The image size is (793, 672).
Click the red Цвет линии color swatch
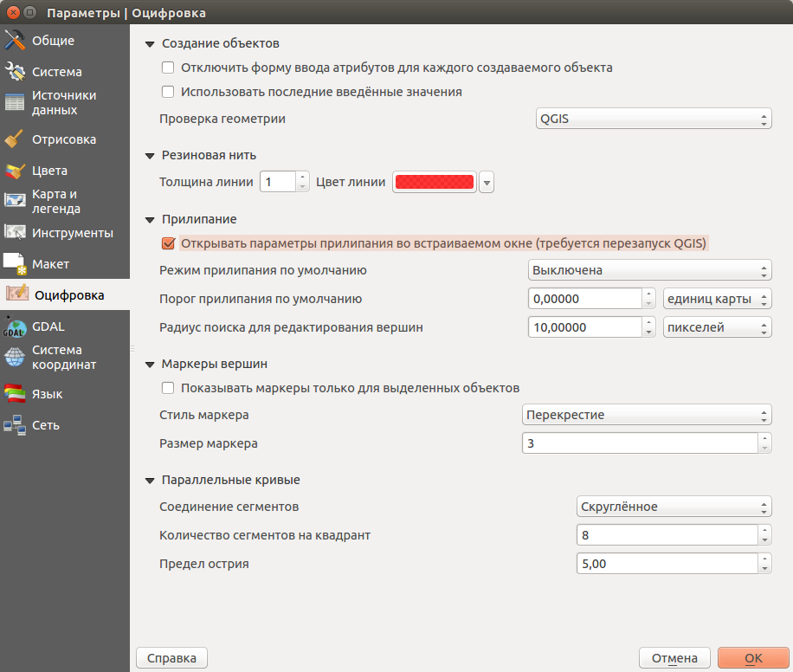click(x=435, y=182)
